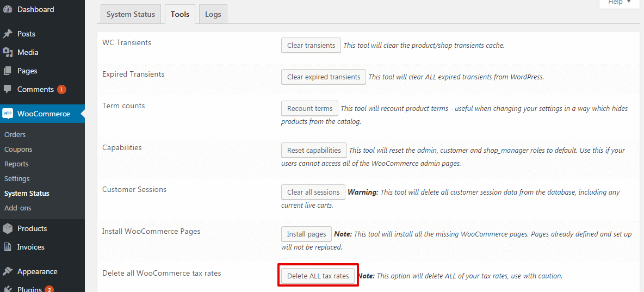The width and height of the screenshot is (644, 292).
Task: Click the Delete ALL tax rates button
Action: pos(318,276)
